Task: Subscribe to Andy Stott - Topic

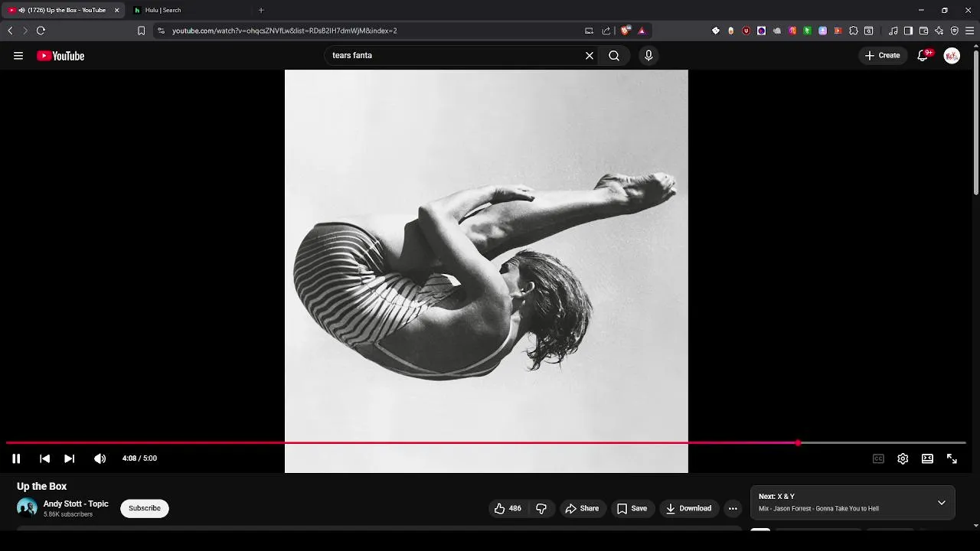Action: [145, 508]
